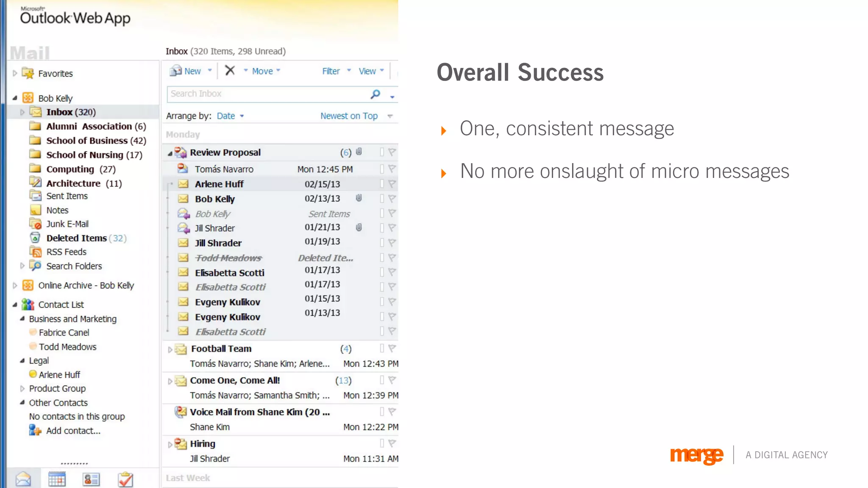Click the Notes folder icon
This screenshot has width=868, height=488.
[x=36, y=210]
